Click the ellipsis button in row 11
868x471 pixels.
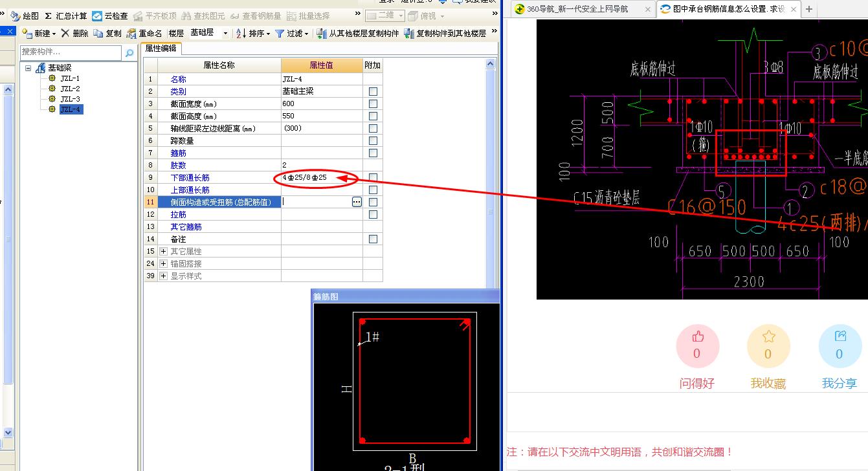click(357, 202)
